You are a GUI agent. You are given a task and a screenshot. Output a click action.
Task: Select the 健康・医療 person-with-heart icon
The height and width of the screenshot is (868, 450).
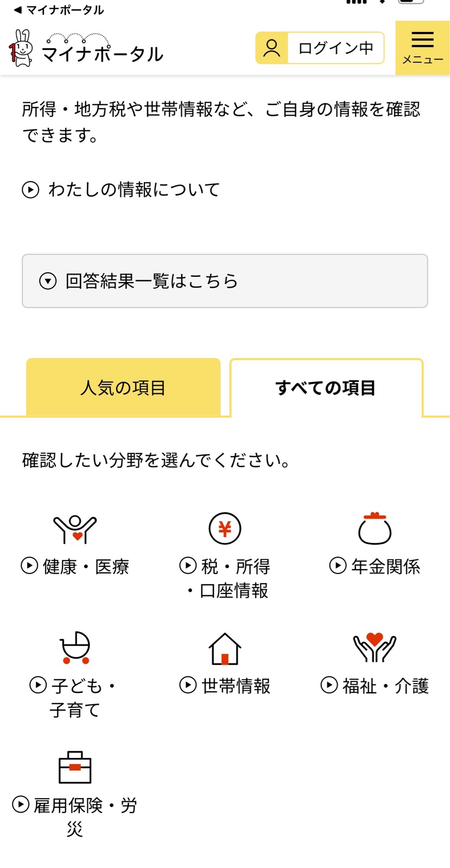pos(75,529)
